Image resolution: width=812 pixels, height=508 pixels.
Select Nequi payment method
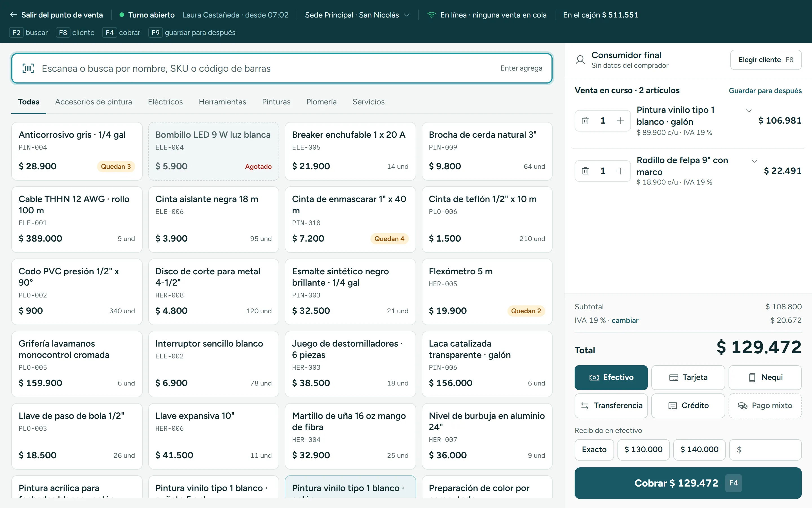point(765,377)
